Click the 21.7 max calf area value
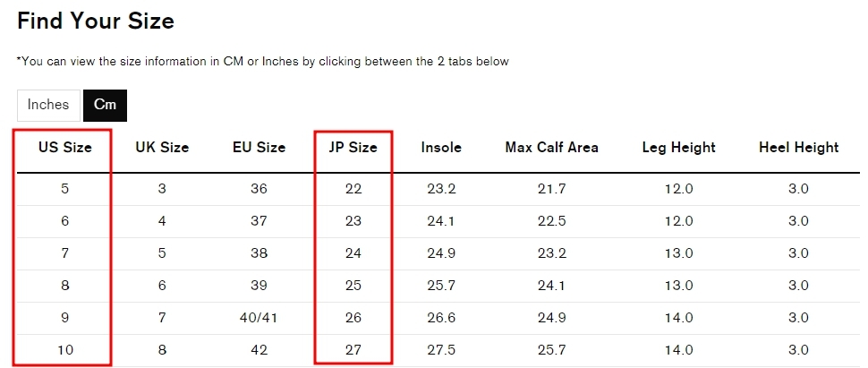 (x=551, y=189)
